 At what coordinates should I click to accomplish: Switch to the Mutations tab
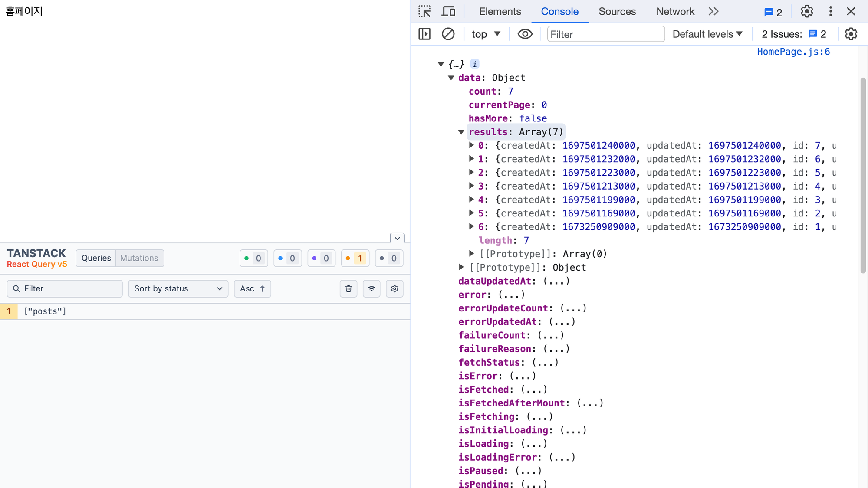(x=139, y=258)
